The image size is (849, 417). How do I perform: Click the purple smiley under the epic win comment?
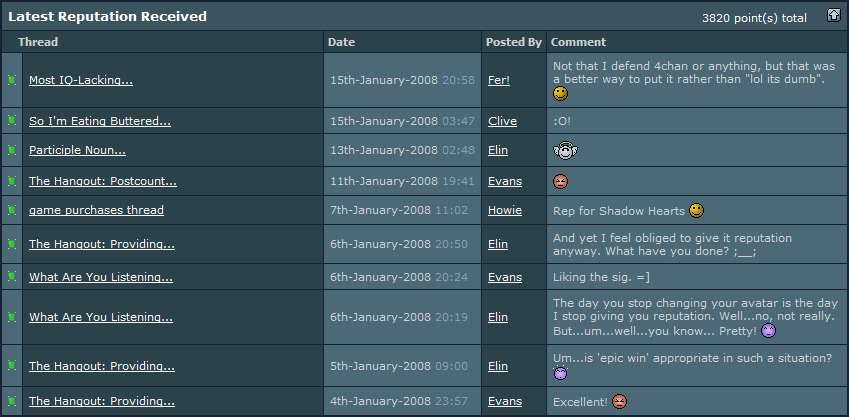click(560, 373)
